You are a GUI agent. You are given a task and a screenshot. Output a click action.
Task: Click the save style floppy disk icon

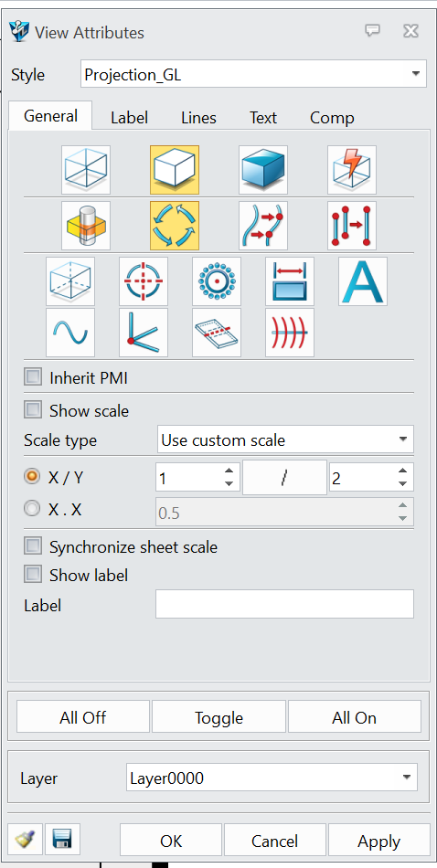click(x=62, y=841)
